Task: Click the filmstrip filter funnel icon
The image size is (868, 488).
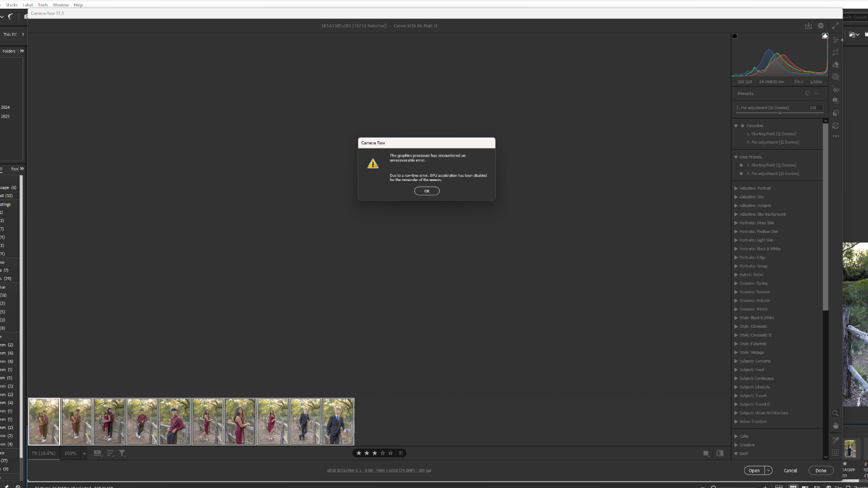Action: (122, 453)
